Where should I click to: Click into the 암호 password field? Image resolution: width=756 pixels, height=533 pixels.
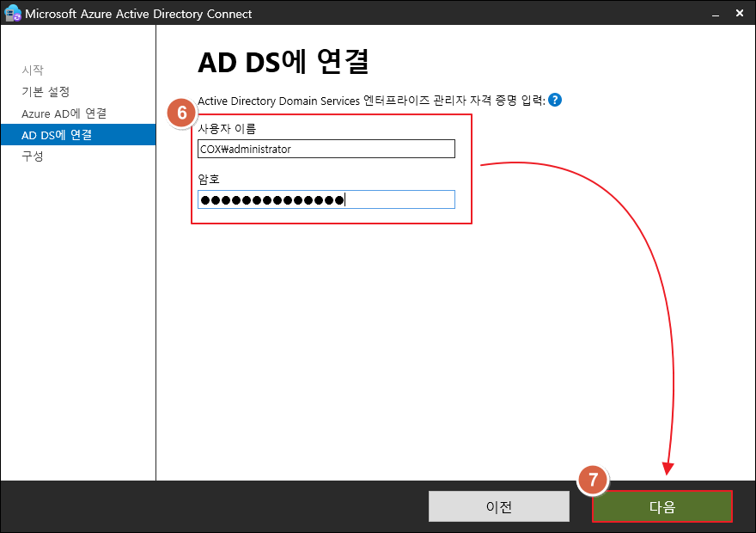[326, 199]
